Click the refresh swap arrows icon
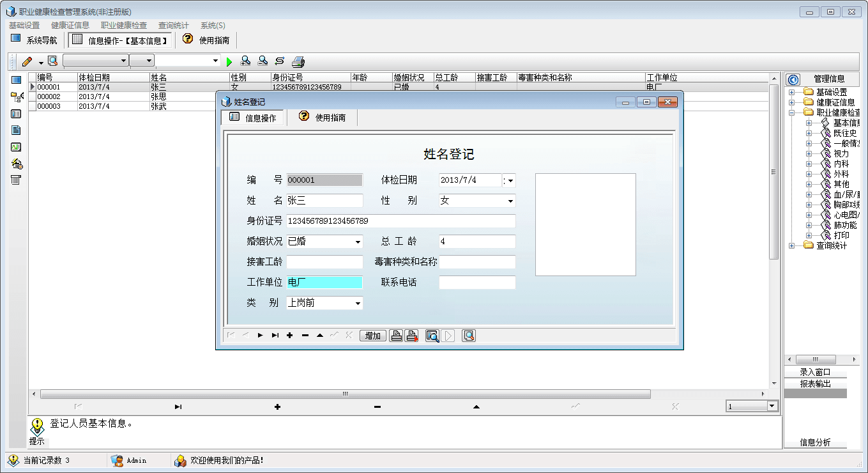868x473 pixels. [280, 61]
